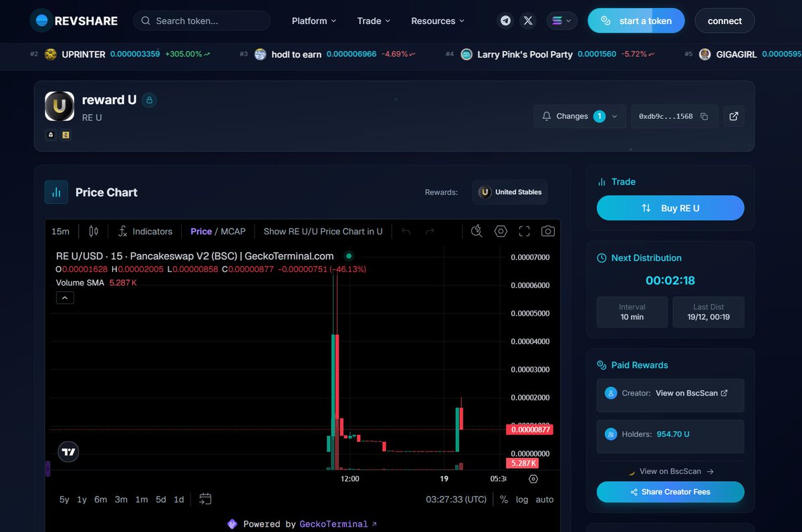Toggle percentage scale
Screen dimensions: 802x532
[504, 499]
